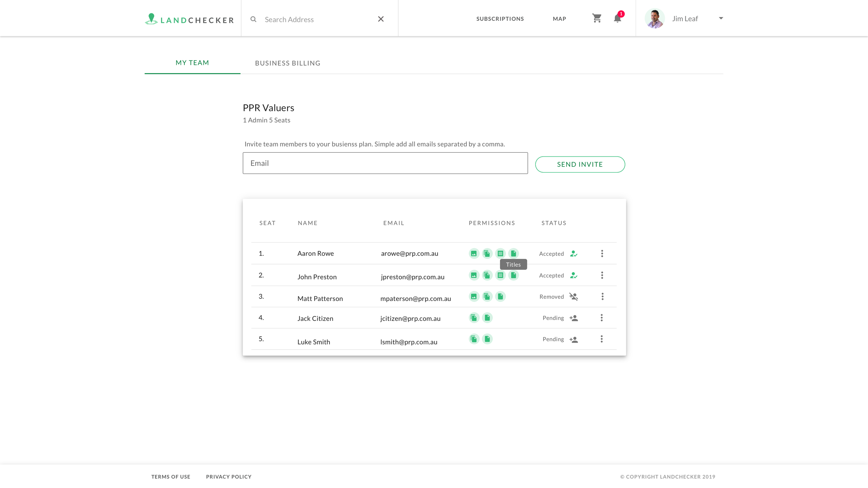Image resolution: width=868 pixels, height=488 pixels.
Task: Expand Jim Leaf account dropdown arrow
Action: tap(721, 18)
